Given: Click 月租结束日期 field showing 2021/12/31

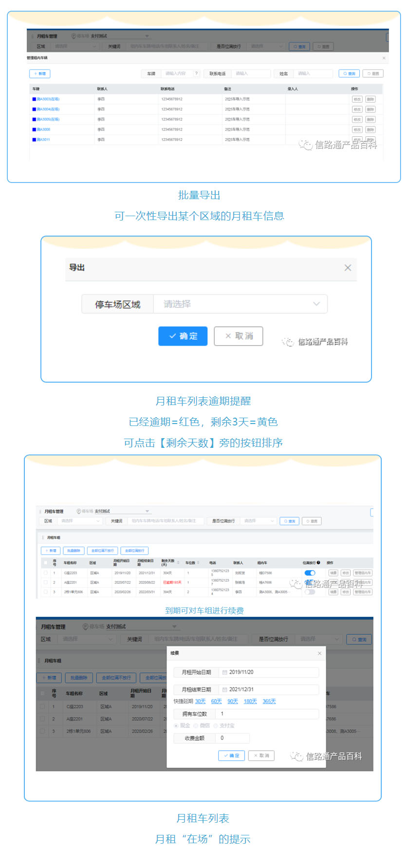Looking at the screenshot, I should (269, 689).
